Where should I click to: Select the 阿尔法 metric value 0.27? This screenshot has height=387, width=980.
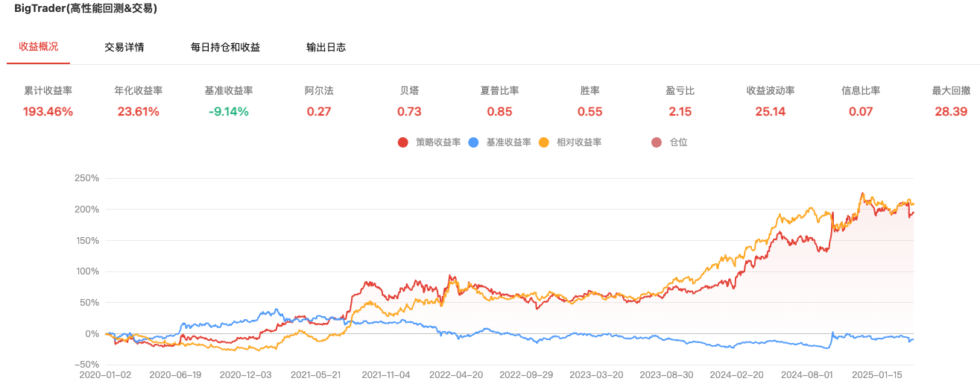coord(319,112)
